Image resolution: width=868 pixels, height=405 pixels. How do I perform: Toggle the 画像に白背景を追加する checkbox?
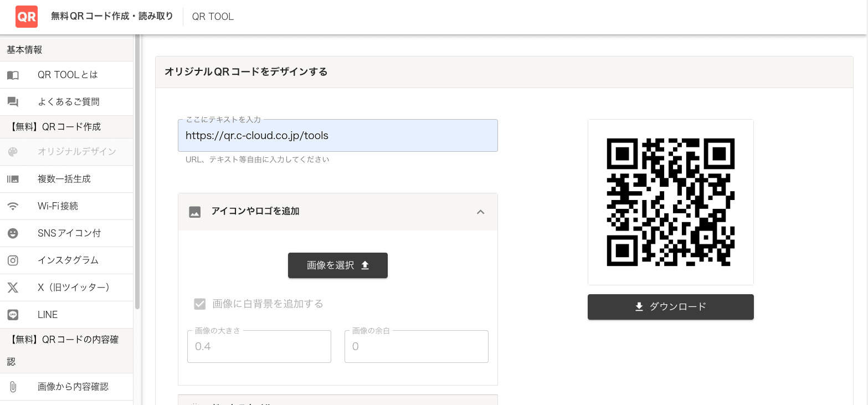[200, 304]
